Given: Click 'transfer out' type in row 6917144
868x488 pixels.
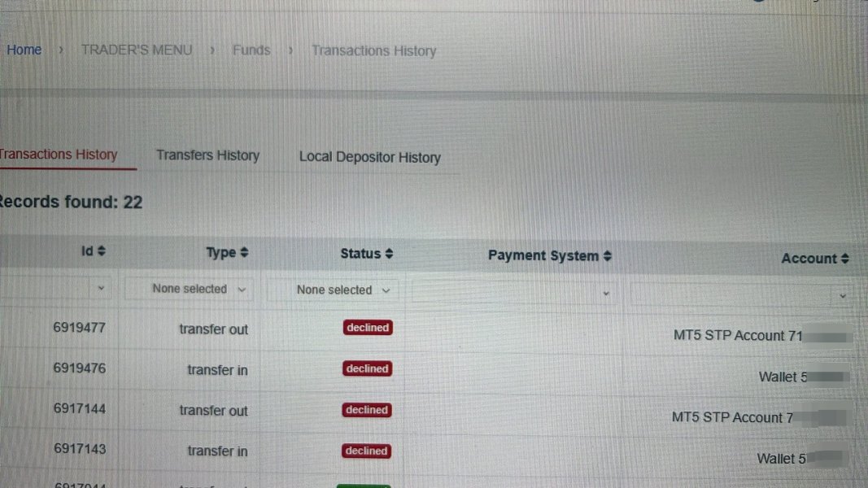Looking at the screenshot, I should click(x=213, y=411).
